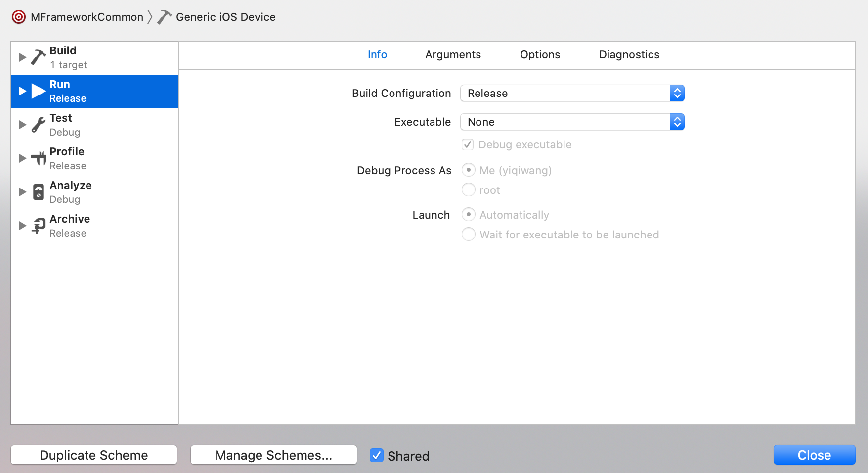Click the Run play icon

click(x=39, y=91)
